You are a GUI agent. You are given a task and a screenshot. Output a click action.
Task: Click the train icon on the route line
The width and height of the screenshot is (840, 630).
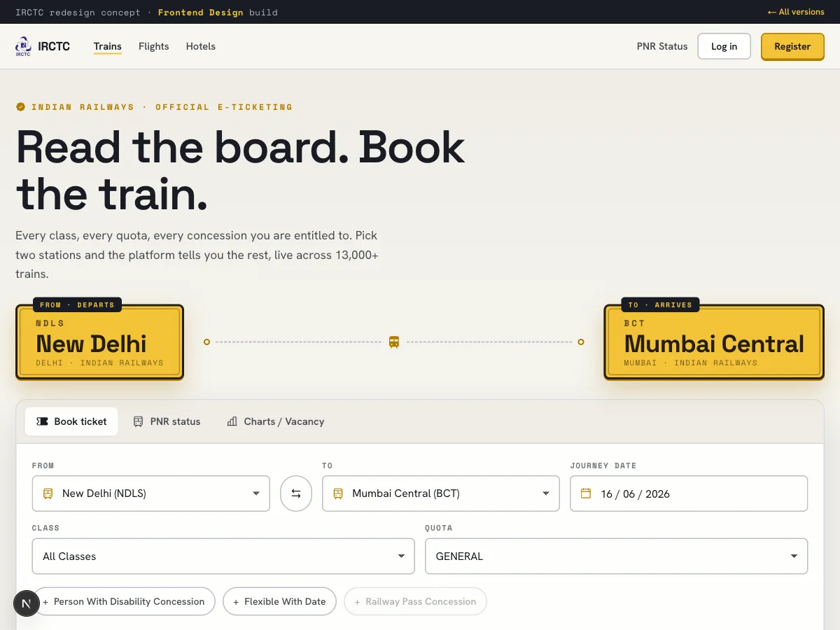point(394,342)
